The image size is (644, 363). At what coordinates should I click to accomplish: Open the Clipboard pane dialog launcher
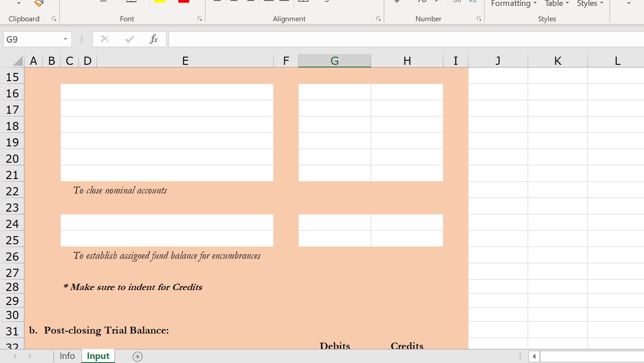pos(54,19)
